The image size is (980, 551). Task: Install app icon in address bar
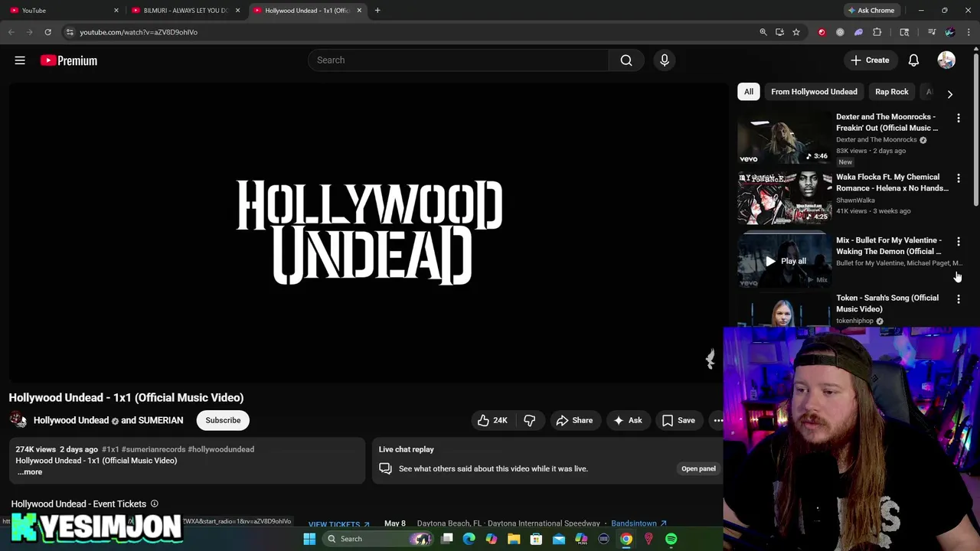coord(779,32)
